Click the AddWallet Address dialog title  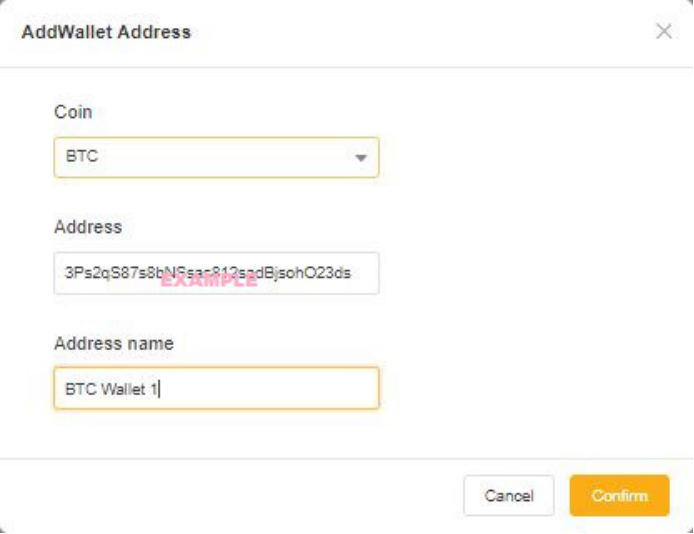[x=106, y=32]
